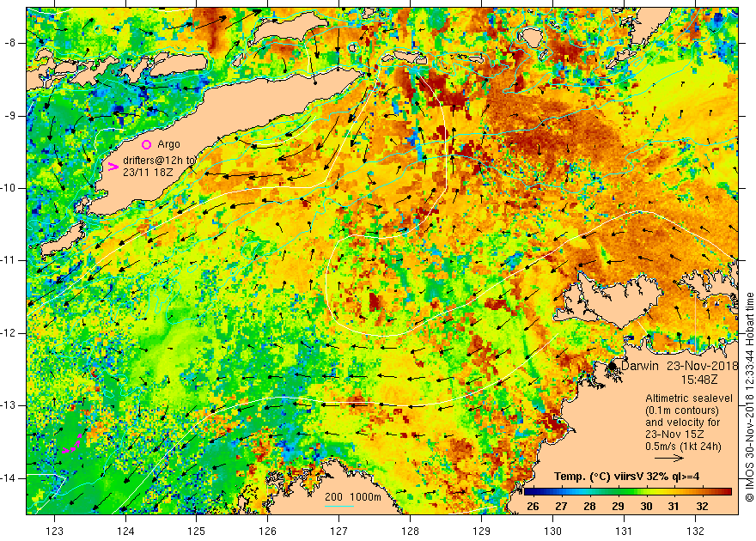Click the 'Altimetric sealevel' legend line
Viewport: 756px width, 541px height.
(689, 398)
